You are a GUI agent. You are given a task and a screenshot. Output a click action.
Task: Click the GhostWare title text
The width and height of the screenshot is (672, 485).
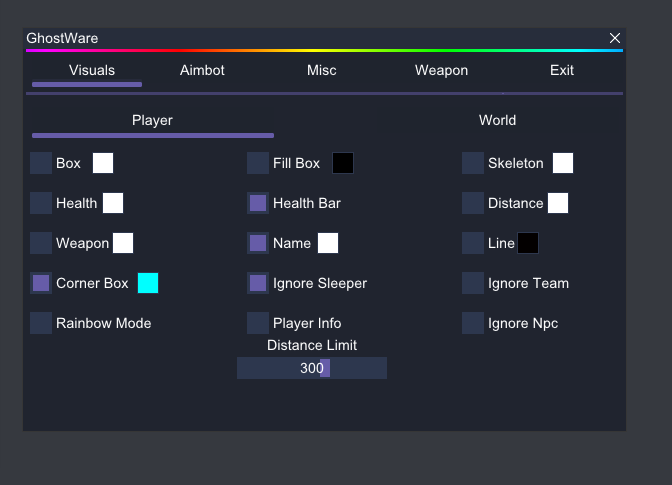62,38
